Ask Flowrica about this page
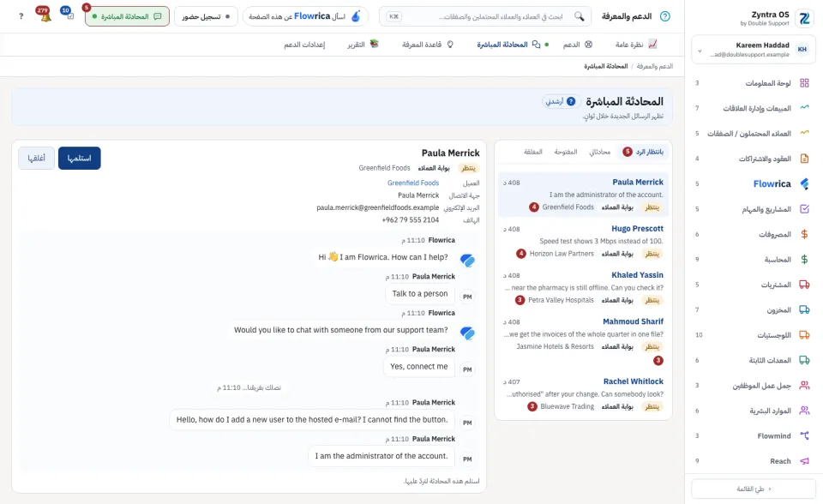The width and height of the screenshot is (823, 504). click(305, 16)
